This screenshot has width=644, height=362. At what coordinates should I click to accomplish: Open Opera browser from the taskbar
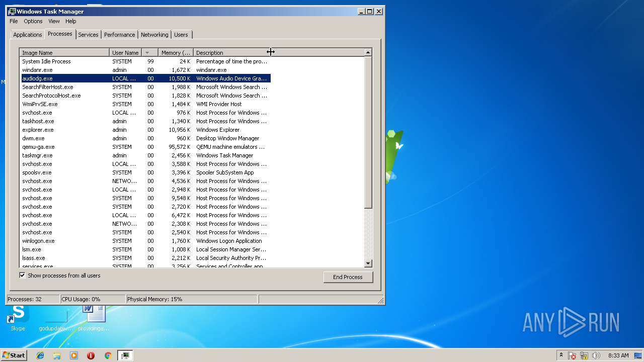tap(91, 355)
